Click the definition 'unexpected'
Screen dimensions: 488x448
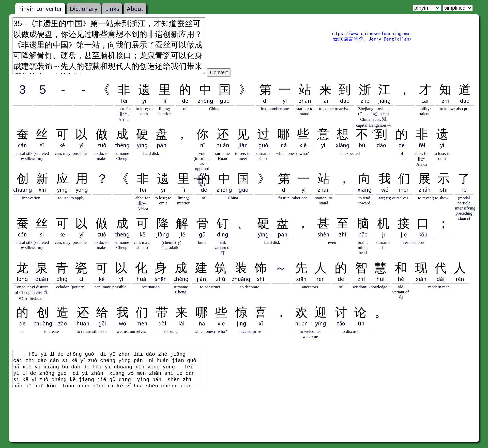click(350, 153)
